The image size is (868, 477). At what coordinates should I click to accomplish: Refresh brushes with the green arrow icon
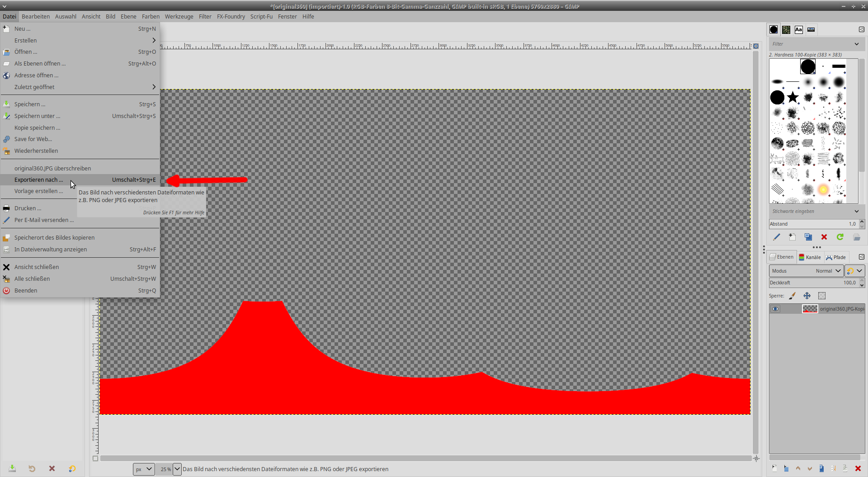point(840,237)
